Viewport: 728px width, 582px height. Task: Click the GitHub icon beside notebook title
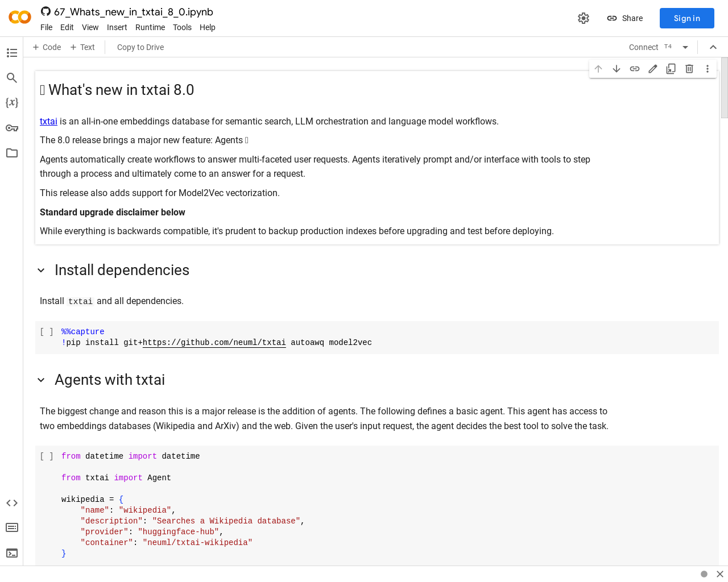tap(45, 11)
